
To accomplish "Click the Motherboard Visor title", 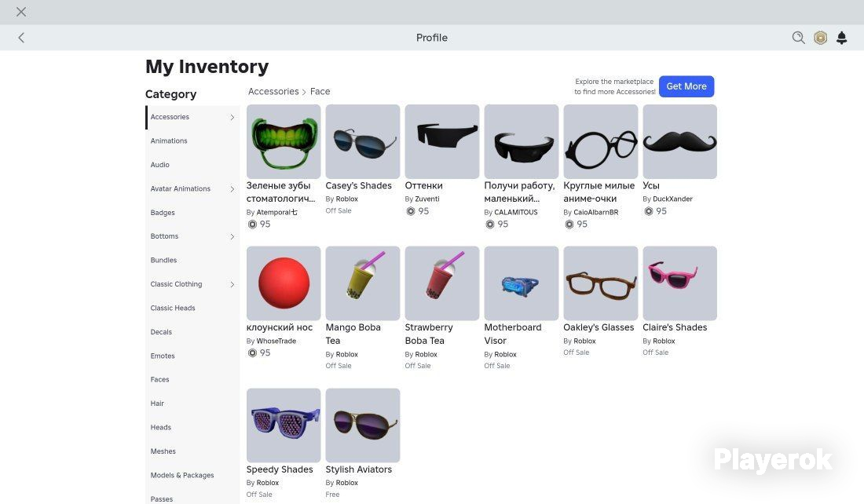I will (513, 334).
